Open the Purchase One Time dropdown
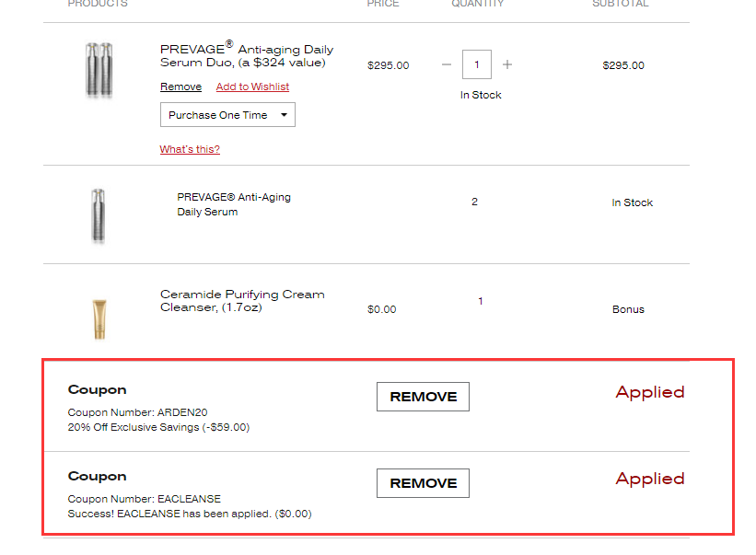This screenshot has height=555, width=756. click(x=227, y=115)
